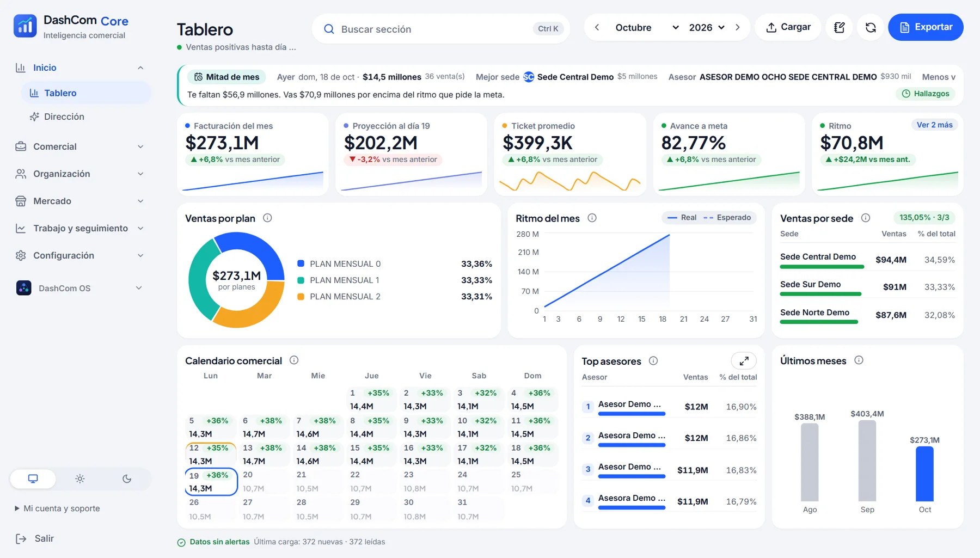Viewport: 980px width, 558px height.
Task: Click the Sede Central Demo badge icon
Action: coord(529,77)
